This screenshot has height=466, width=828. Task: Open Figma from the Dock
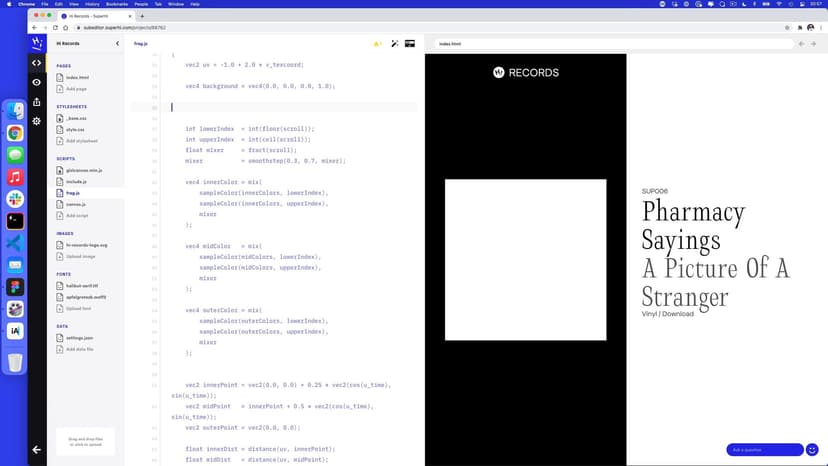[x=16, y=286]
